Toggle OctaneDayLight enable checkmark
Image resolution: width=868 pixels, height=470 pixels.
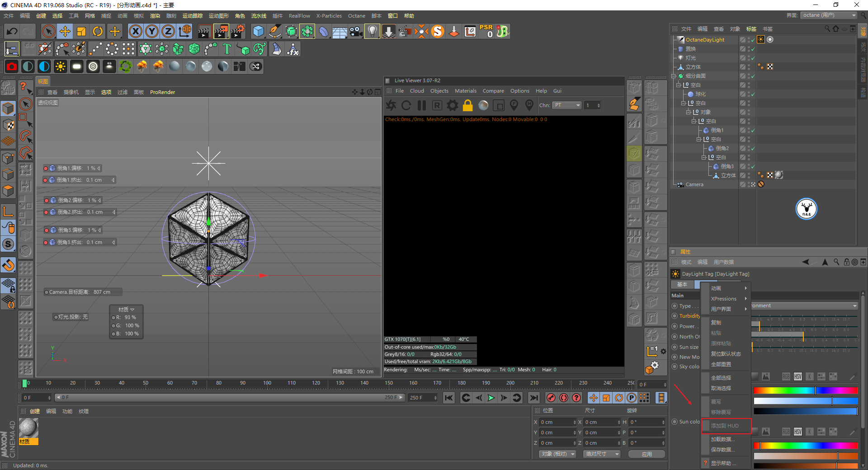point(753,40)
